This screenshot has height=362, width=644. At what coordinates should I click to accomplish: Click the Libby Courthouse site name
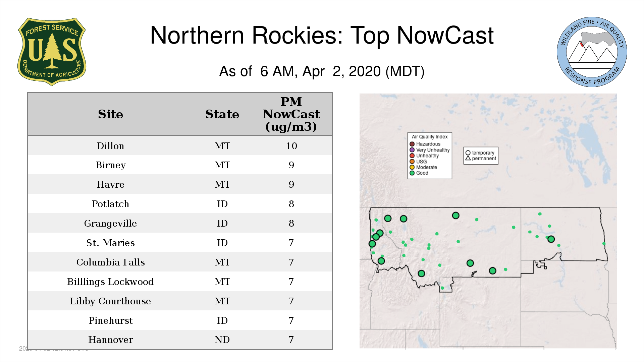tap(110, 301)
